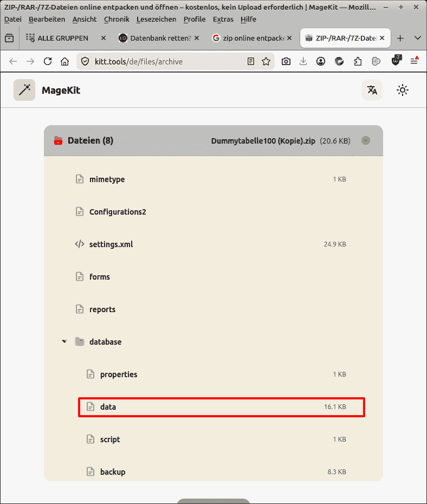
Task: Toggle reader view in address bar
Action: (251, 61)
